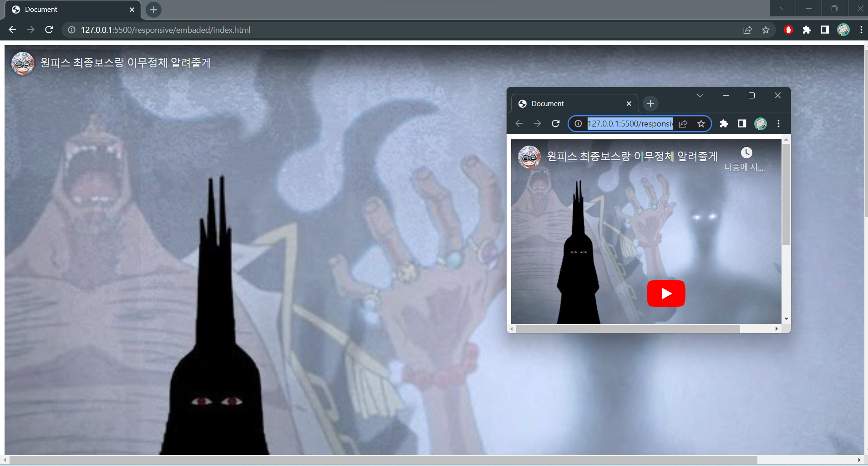Open the large video title link
The image size is (868, 466).
tap(126, 62)
